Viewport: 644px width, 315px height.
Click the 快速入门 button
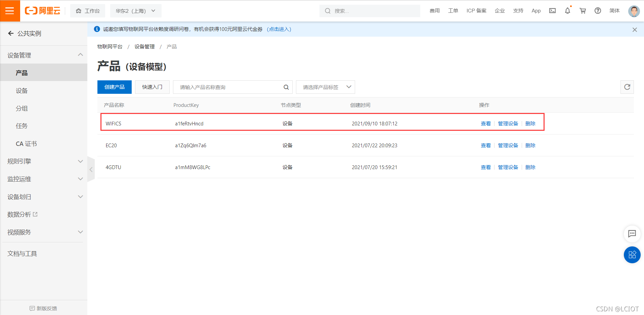click(152, 87)
